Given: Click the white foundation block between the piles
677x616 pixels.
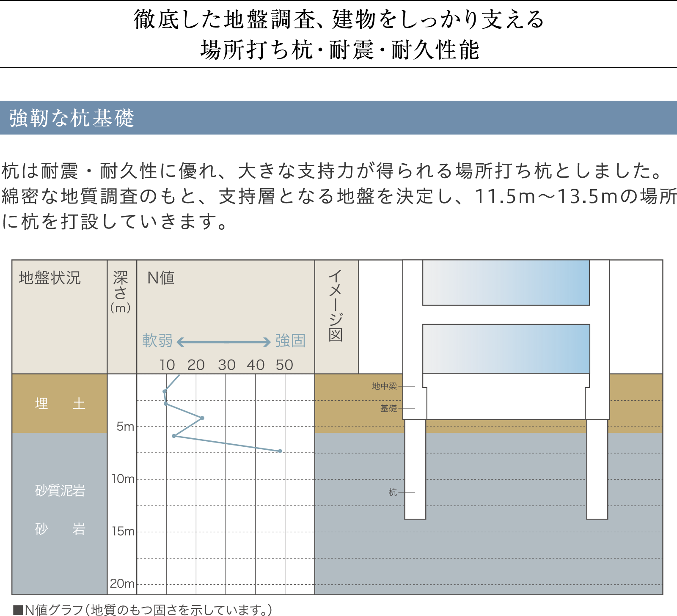Looking at the screenshot, I should tap(506, 397).
